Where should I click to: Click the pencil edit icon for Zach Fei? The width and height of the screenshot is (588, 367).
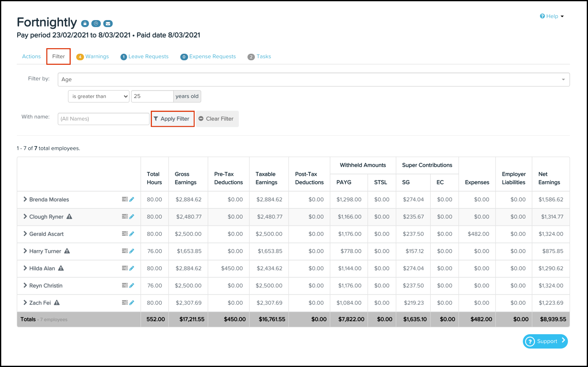click(132, 303)
